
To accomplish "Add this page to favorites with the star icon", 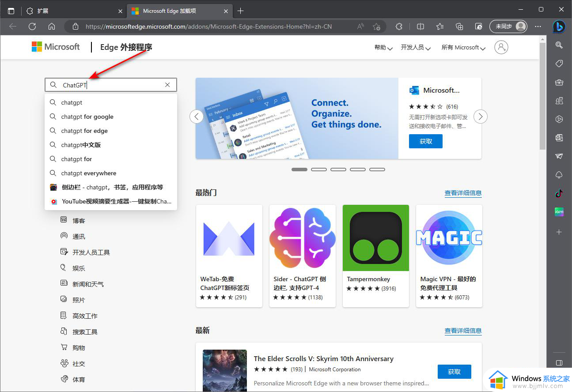I will pyautogui.click(x=376, y=26).
